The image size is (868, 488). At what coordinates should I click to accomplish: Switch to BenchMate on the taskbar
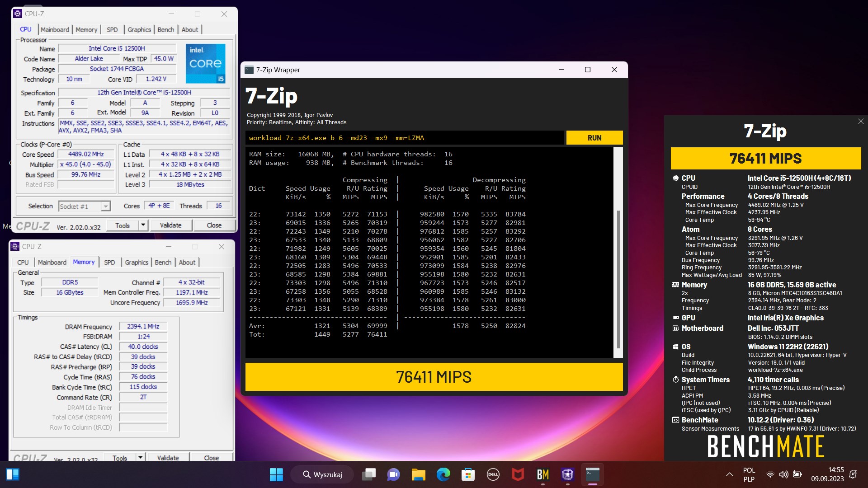click(542, 474)
